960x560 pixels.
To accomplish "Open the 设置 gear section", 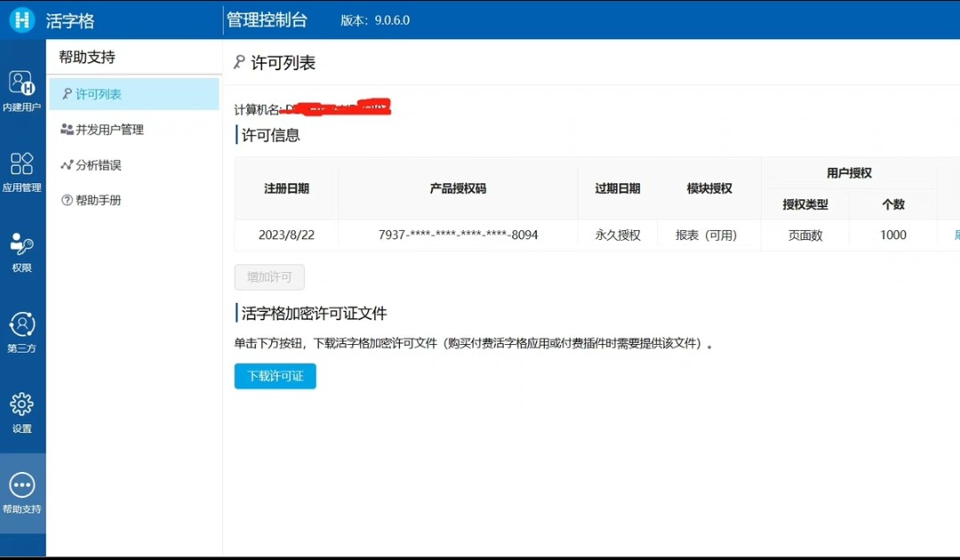I will tap(22, 412).
